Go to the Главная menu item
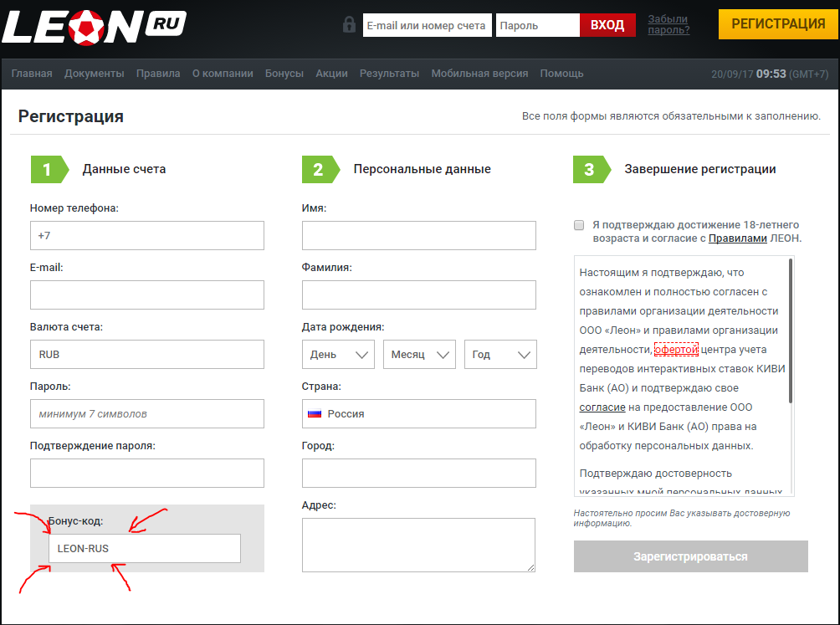 tap(32, 74)
